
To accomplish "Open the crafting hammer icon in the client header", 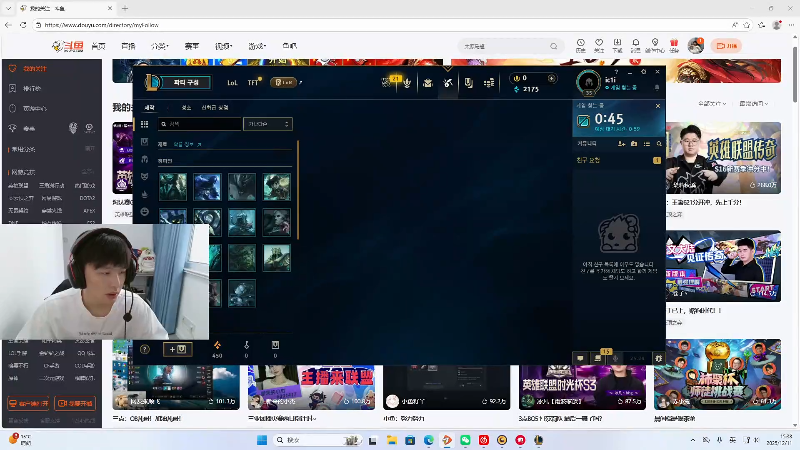I will 448,83.
